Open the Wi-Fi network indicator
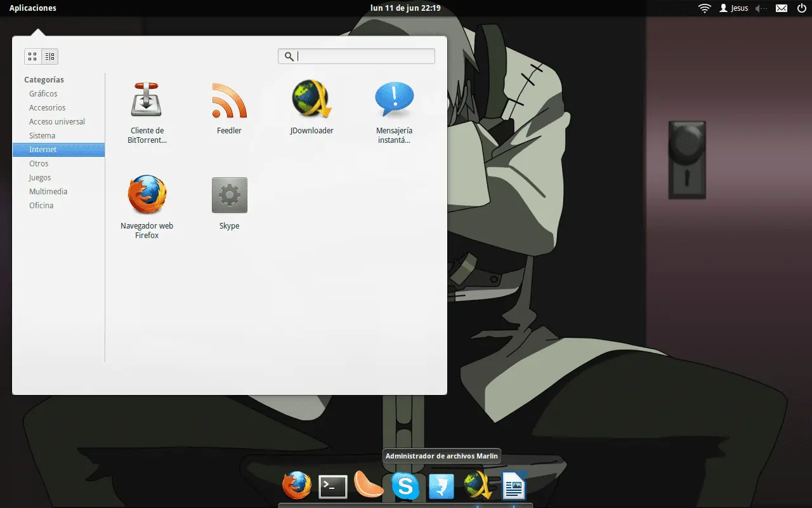The height and width of the screenshot is (508, 812). click(704, 8)
